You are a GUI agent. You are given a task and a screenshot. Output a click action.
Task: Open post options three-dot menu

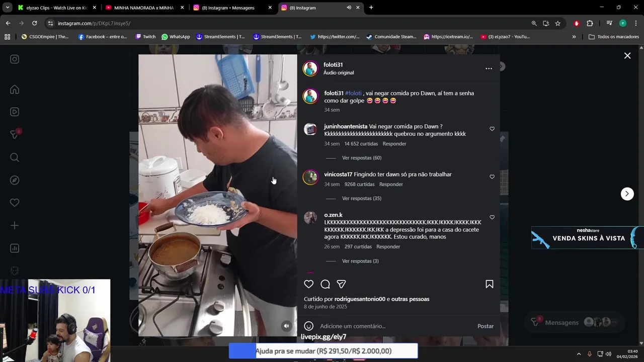pos(489,68)
